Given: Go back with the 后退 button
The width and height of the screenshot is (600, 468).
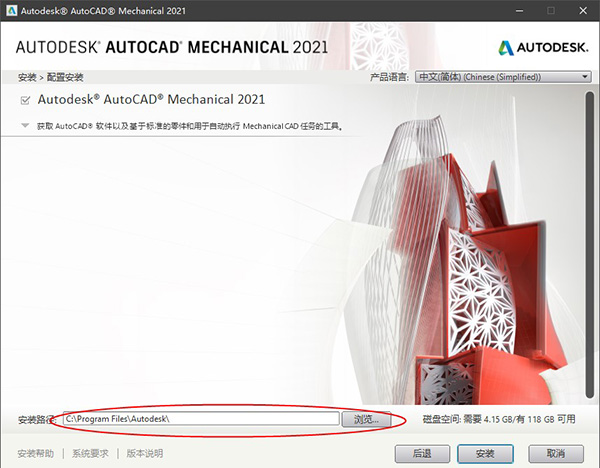Looking at the screenshot, I should click(422, 454).
